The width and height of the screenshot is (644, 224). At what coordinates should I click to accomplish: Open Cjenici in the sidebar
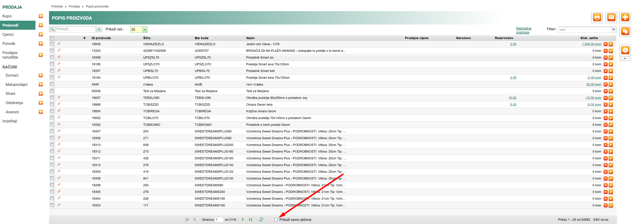8,35
